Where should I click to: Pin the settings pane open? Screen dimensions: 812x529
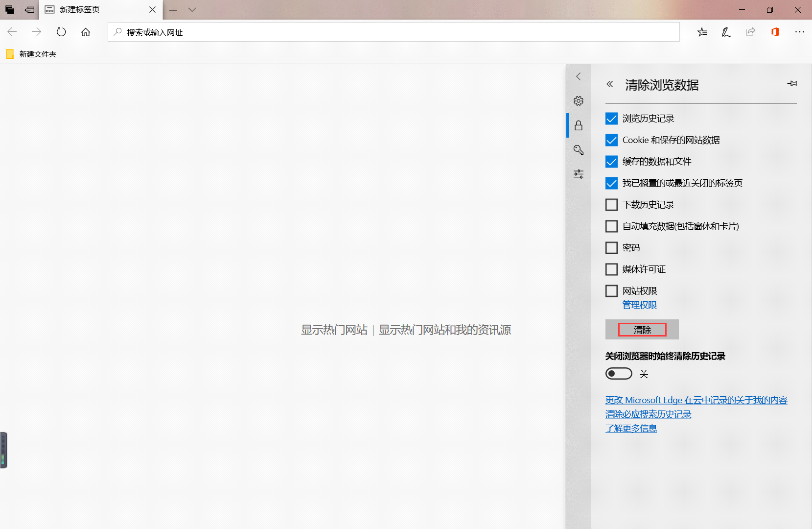[x=792, y=84]
